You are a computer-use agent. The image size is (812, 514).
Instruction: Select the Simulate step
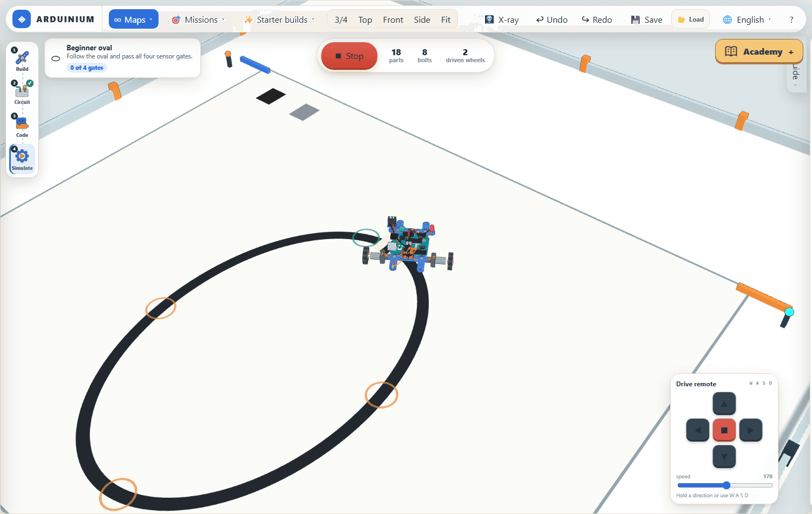22,159
